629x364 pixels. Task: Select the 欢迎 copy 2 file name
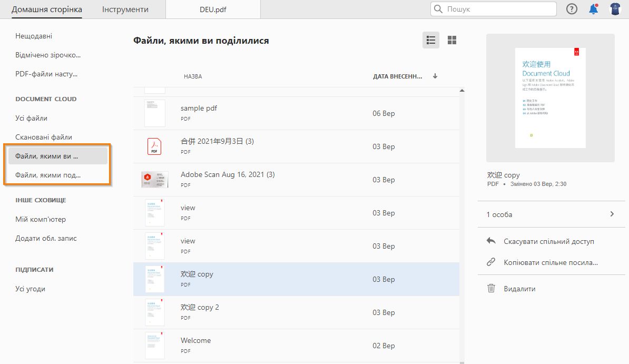click(200, 308)
